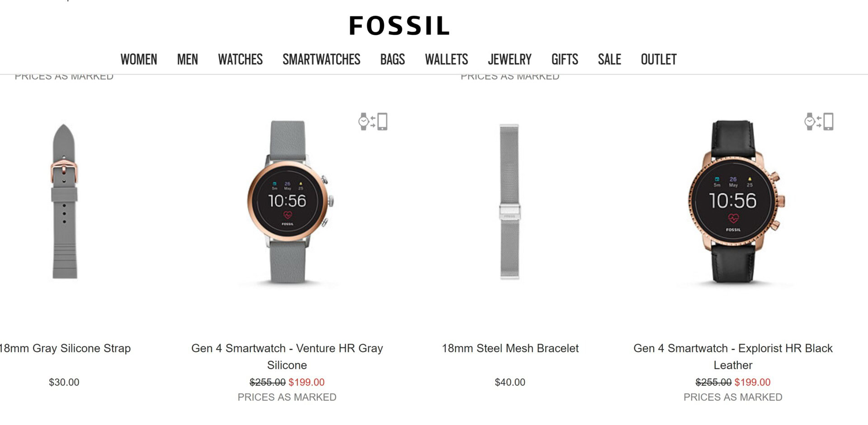View the Sale page
The width and height of the screenshot is (868, 425).
[x=609, y=59]
